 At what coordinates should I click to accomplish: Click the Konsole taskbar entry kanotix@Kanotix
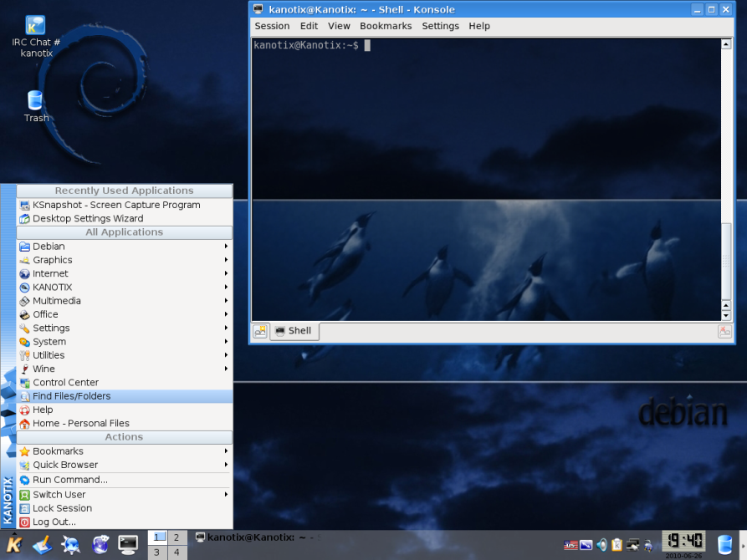251,537
